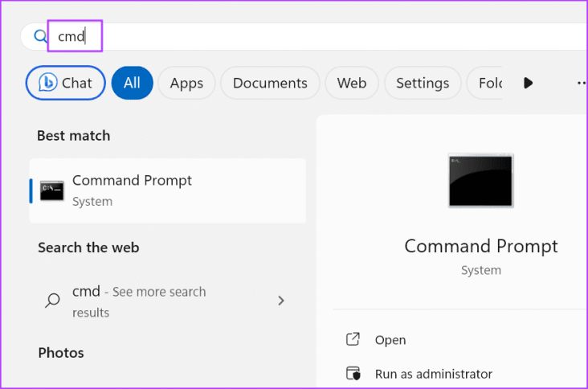Viewport: 588px width, 389px height.
Task: Open the three-dot more options menu
Action: pyautogui.click(x=581, y=83)
